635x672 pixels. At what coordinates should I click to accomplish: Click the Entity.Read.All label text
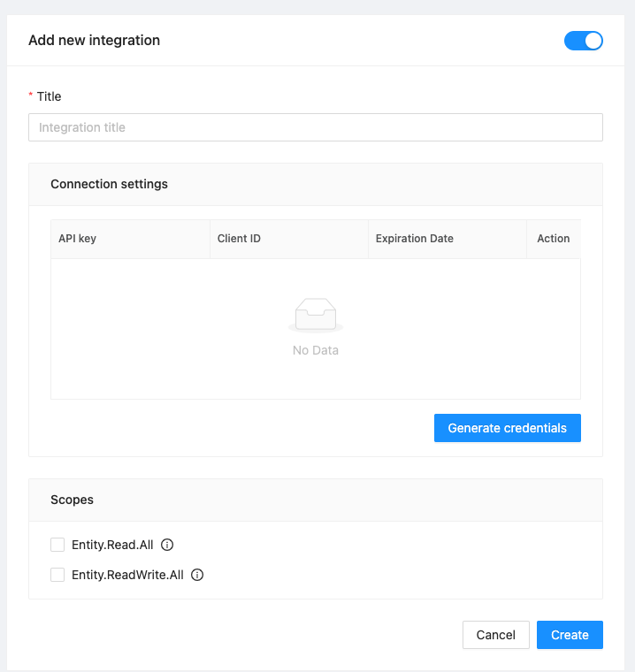112,545
